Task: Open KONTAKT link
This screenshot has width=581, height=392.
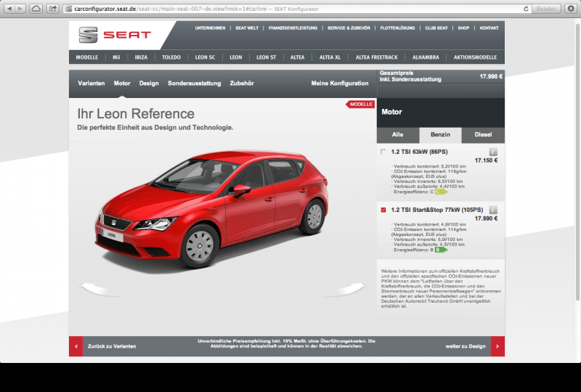Action: (489, 28)
